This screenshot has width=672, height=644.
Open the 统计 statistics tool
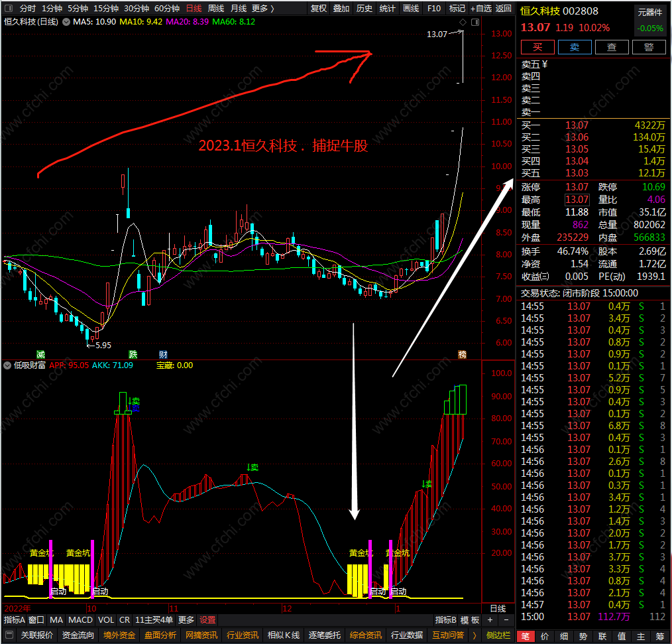click(x=388, y=8)
